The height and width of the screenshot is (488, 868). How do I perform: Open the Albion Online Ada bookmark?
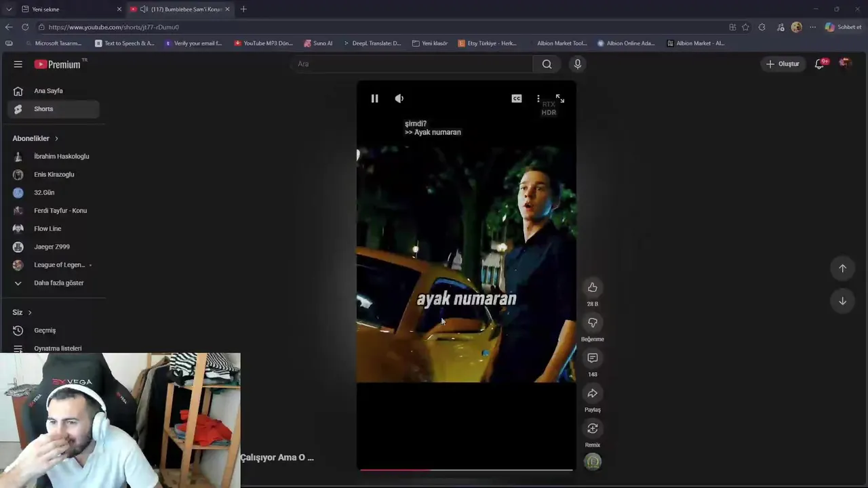point(626,43)
